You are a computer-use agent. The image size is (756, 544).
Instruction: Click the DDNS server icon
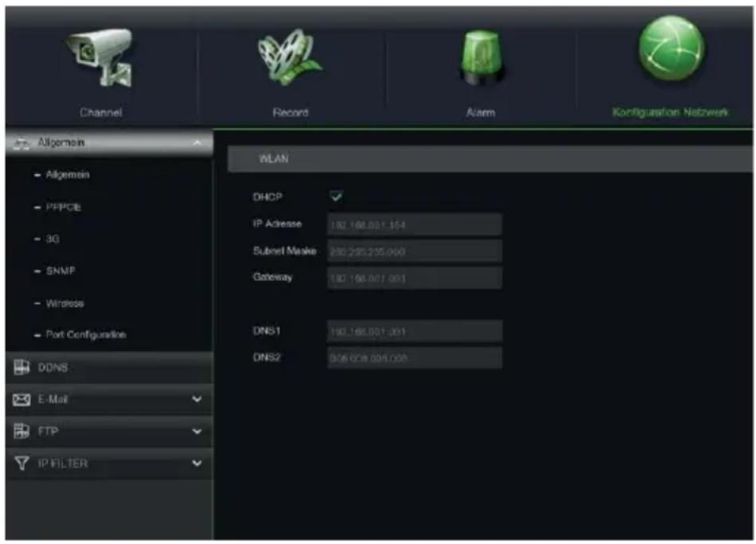22,367
